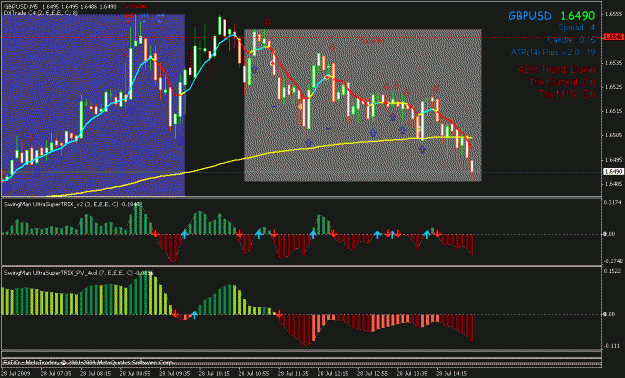Click the green 1.6490 price readout

coord(578,16)
